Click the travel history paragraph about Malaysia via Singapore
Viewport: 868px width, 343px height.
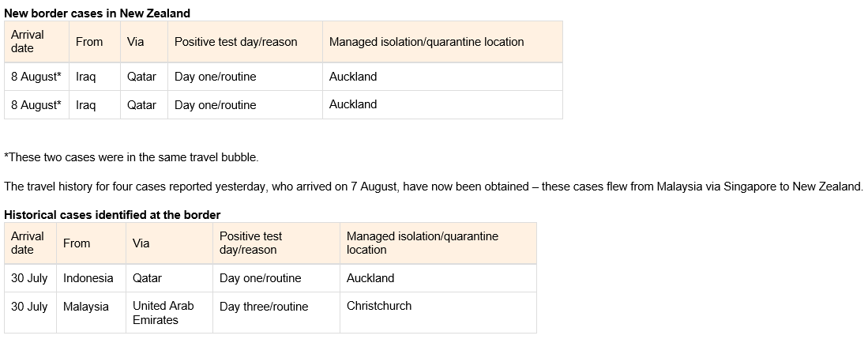(x=433, y=187)
